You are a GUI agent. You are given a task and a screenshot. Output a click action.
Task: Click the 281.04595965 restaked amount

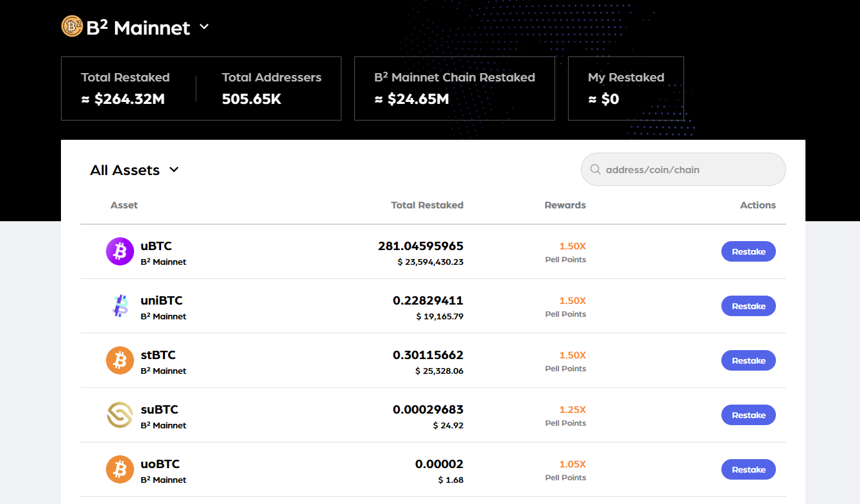pos(420,246)
